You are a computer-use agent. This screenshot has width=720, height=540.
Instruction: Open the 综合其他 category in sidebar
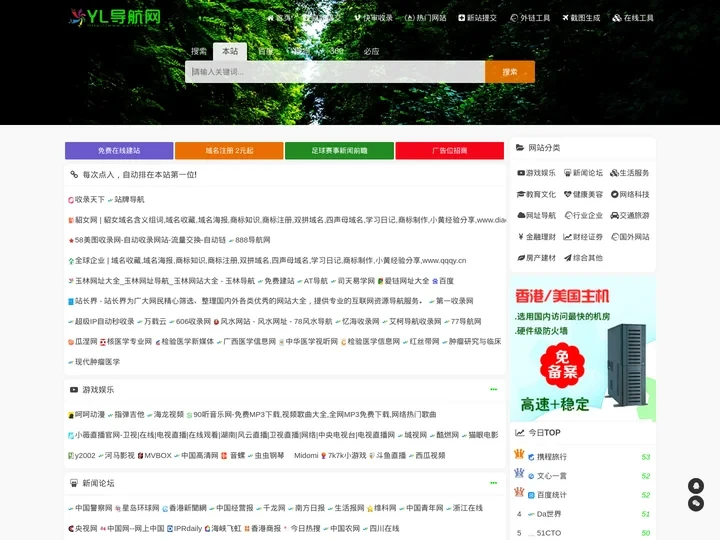point(583,258)
